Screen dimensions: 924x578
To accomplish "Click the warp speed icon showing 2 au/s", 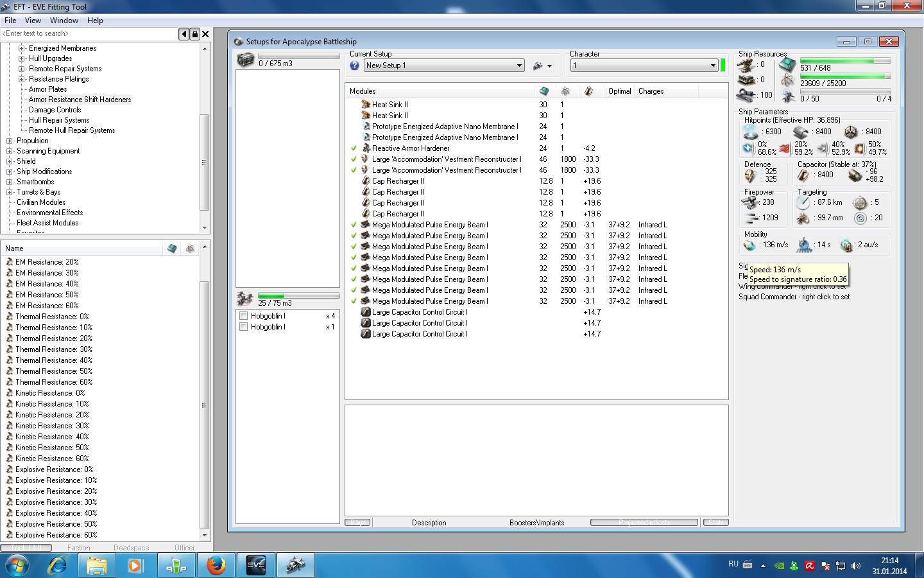I will (x=847, y=245).
